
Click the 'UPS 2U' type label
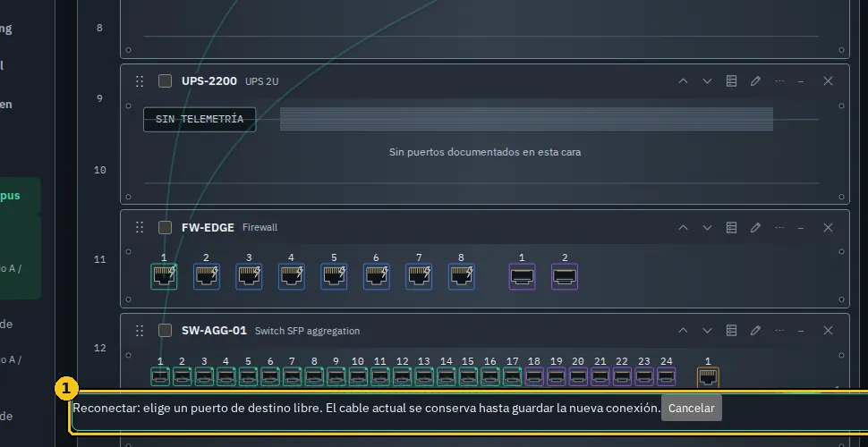click(262, 82)
